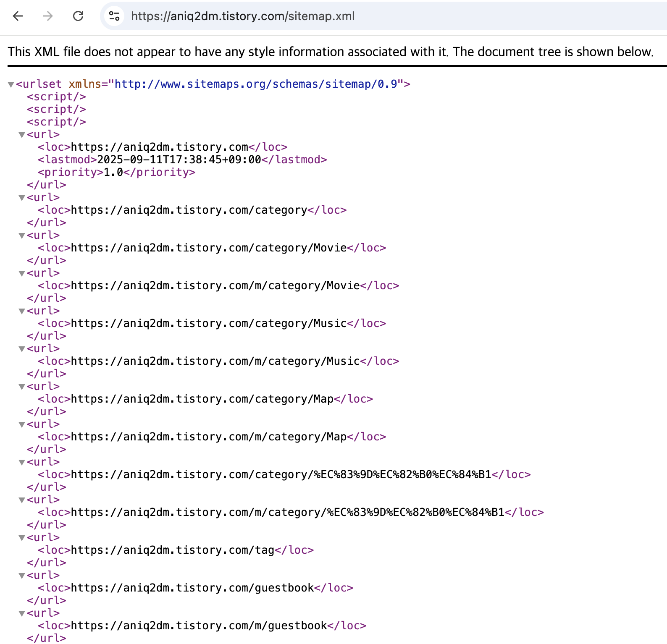Click loc text ending in /m/category/Movie
This screenshot has width=667, height=644.
(215, 285)
